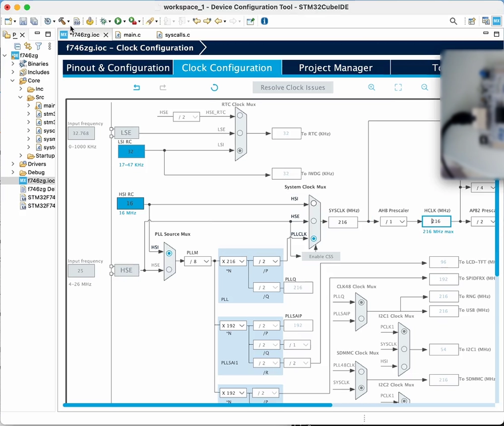Edit the HCLK frequency input field

(x=436, y=222)
